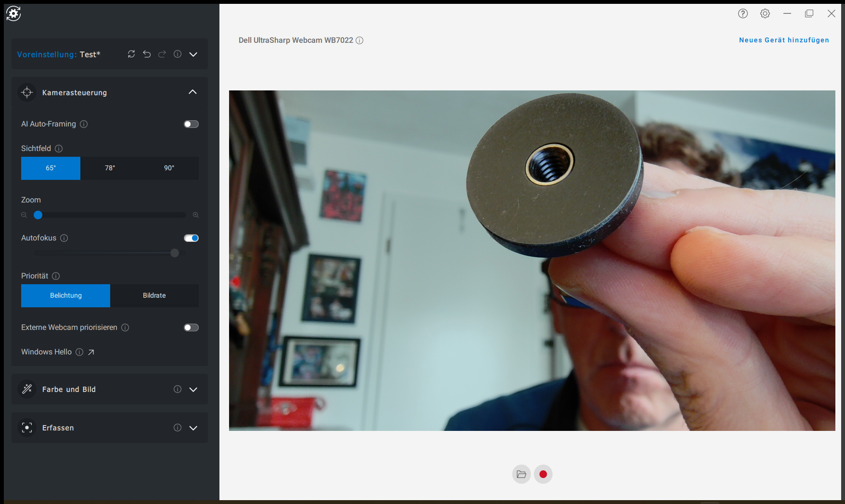Show info for Erfassen

(178, 428)
